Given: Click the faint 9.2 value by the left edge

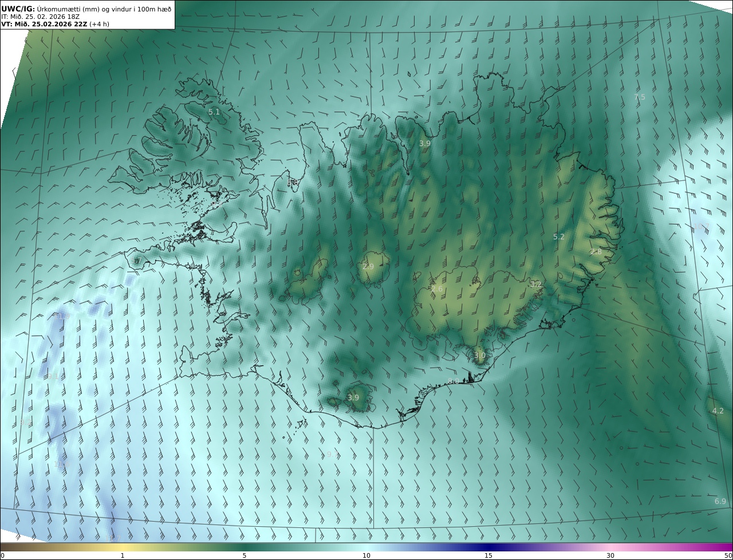Looking at the screenshot, I should click(26, 422).
